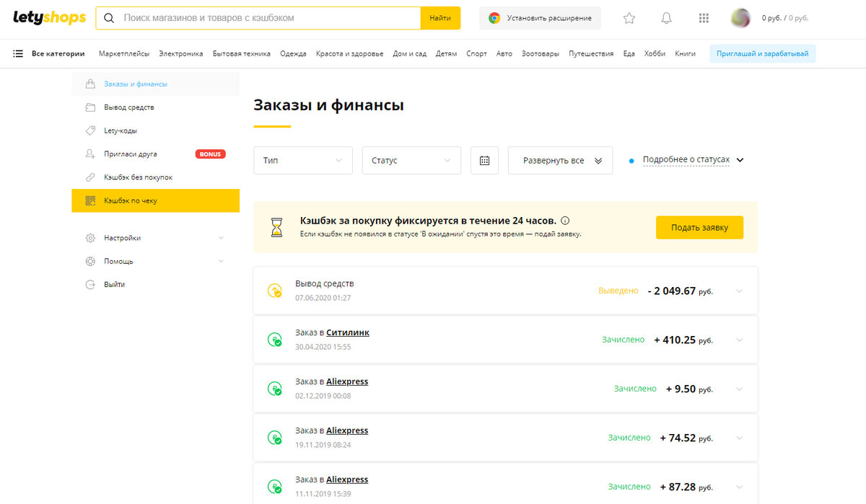866x504 pixels.
Task: Click the amount + 410.25 руб.
Action: tap(683, 340)
